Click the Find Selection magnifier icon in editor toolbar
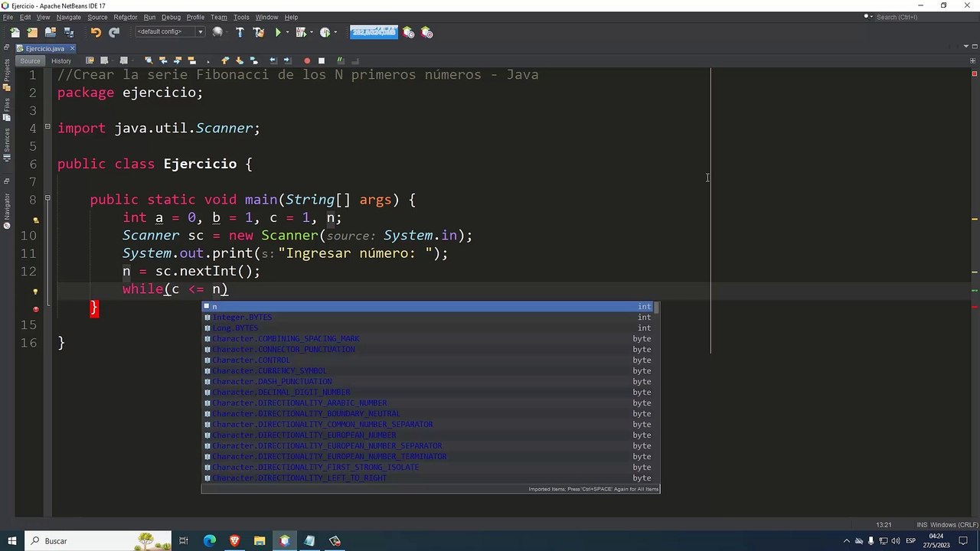 pyautogui.click(x=149, y=60)
